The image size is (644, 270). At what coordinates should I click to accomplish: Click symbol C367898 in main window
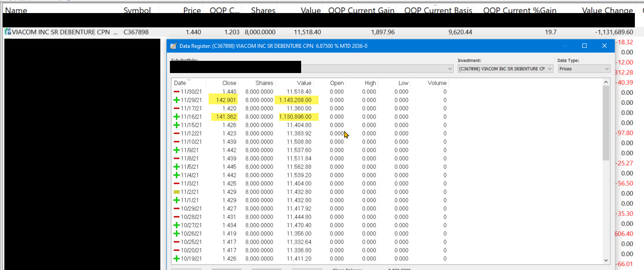(136, 32)
